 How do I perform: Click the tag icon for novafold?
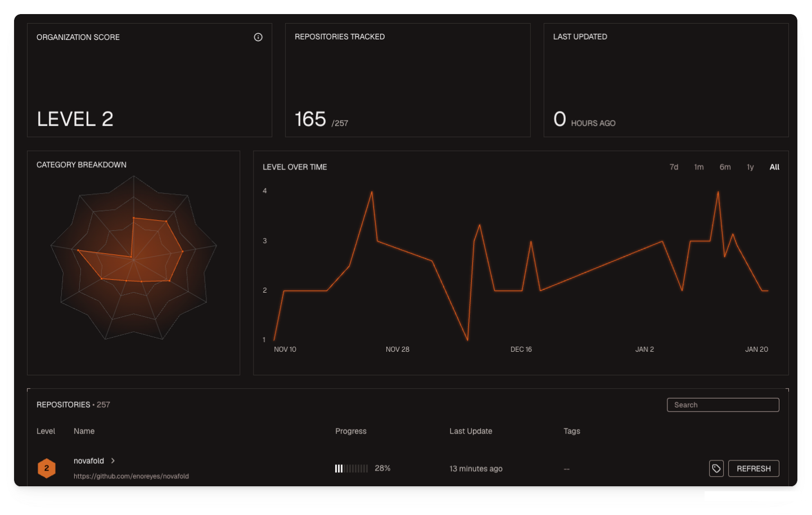click(x=716, y=468)
